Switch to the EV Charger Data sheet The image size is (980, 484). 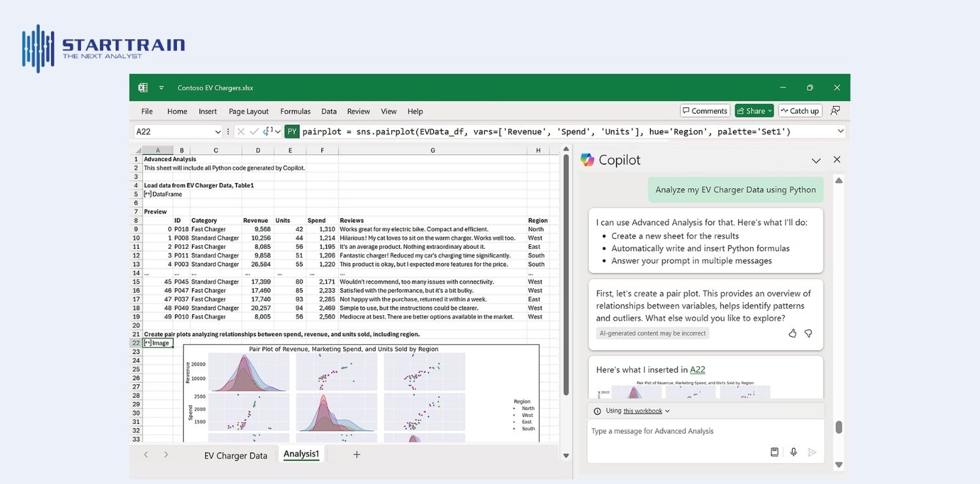tap(235, 455)
